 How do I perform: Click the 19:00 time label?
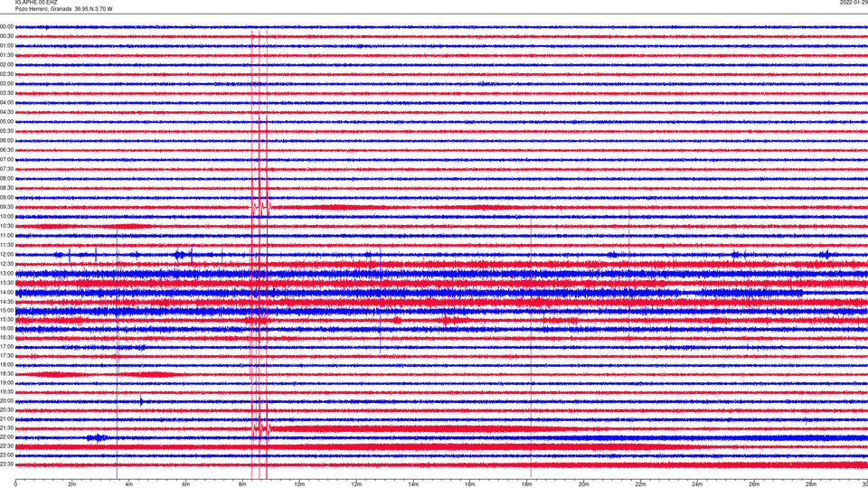coord(7,383)
